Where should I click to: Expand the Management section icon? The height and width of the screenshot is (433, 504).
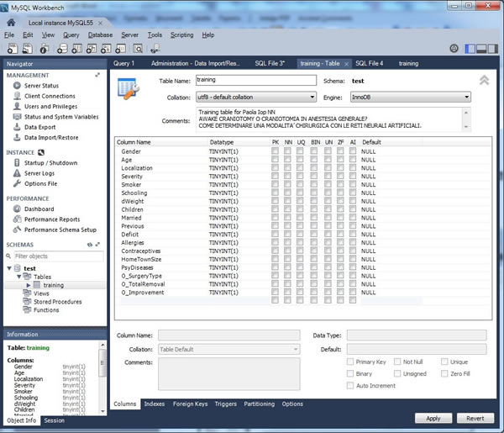[97, 75]
